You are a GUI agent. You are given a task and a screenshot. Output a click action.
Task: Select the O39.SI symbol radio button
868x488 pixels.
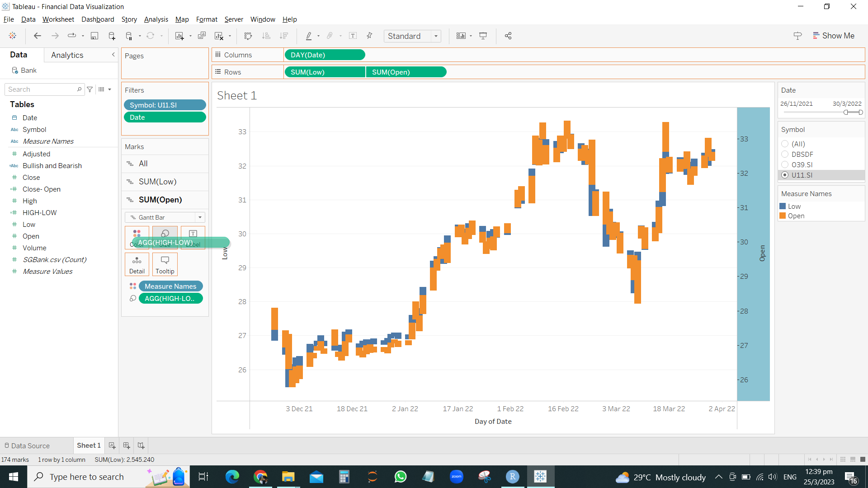pyautogui.click(x=785, y=165)
